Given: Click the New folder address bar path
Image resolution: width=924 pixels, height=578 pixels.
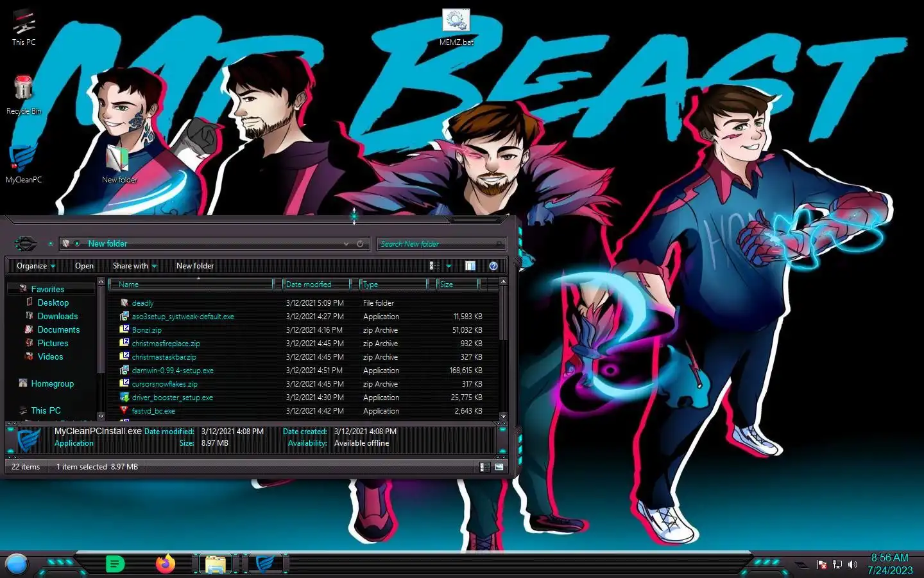Looking at the screenshot, I should tap(107, 244).
